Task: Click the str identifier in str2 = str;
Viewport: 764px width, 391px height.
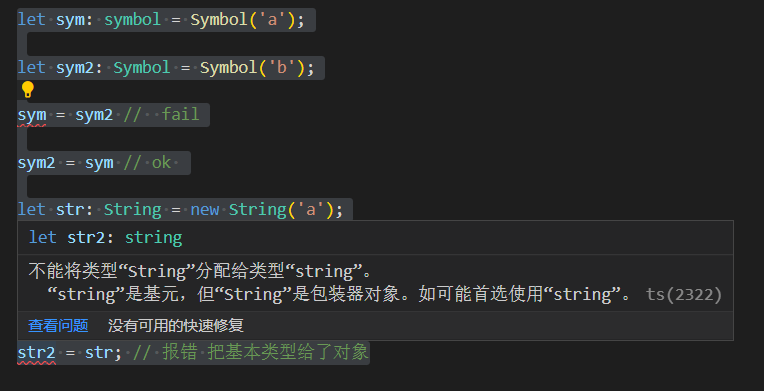Action: coord(99,352)
